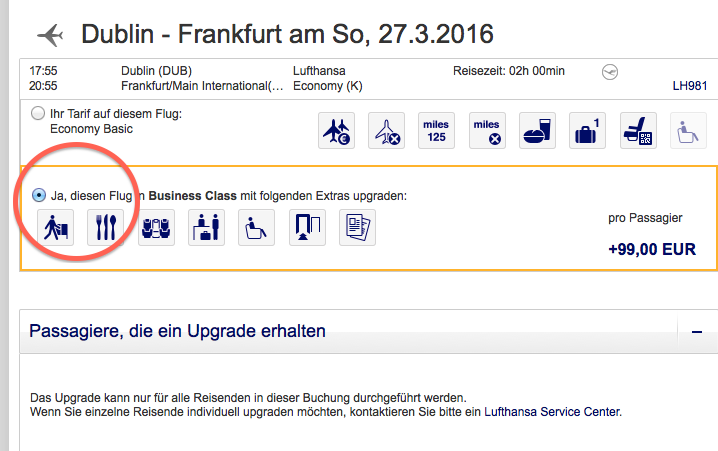This screenshot has height=451, width=718.
Task: Click the lounge access icon
Action: 205,227
